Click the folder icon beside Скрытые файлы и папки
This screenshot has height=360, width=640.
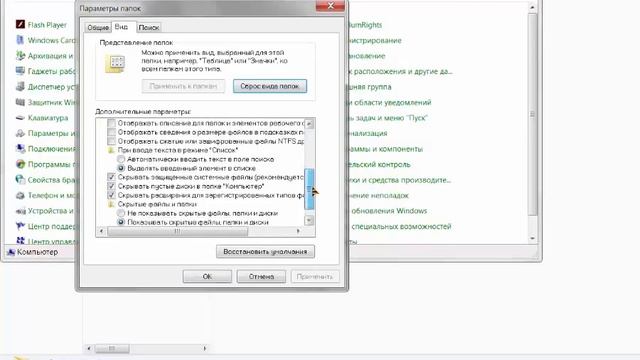[x=111, y=204]
